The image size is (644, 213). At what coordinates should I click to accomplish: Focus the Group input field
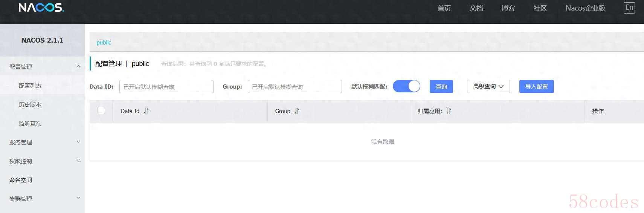tap(295, 86)
